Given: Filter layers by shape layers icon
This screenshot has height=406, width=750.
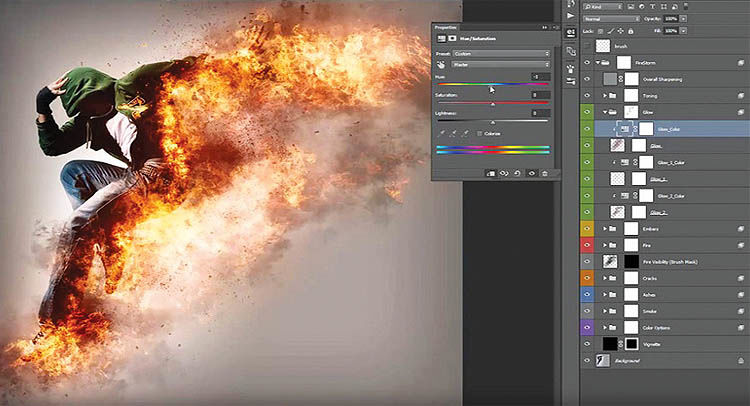Looking at the screenshot, I should pos(663,7).
